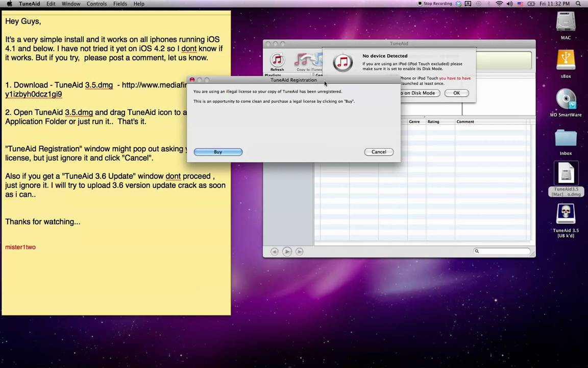Open the Window menu

point(71,4)
